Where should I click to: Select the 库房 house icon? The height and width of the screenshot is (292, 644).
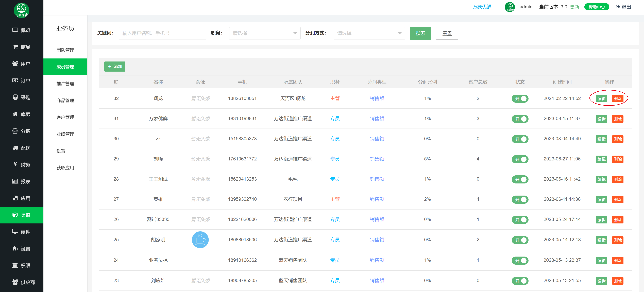pos(15,114)
